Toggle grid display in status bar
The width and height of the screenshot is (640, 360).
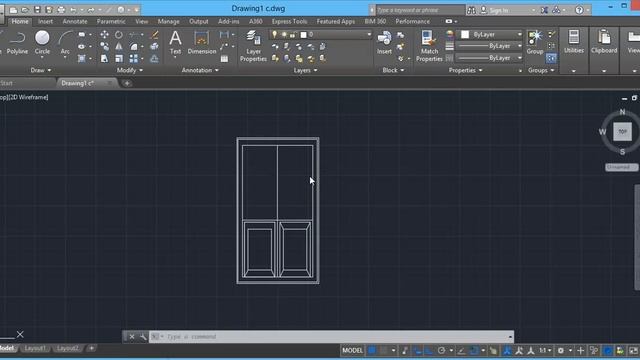coord(372,350)
